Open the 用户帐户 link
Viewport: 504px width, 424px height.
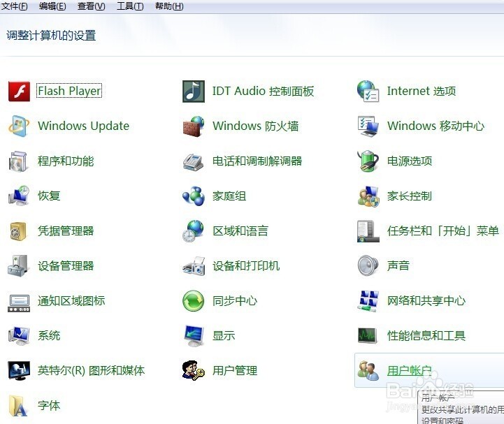[410, 371]
